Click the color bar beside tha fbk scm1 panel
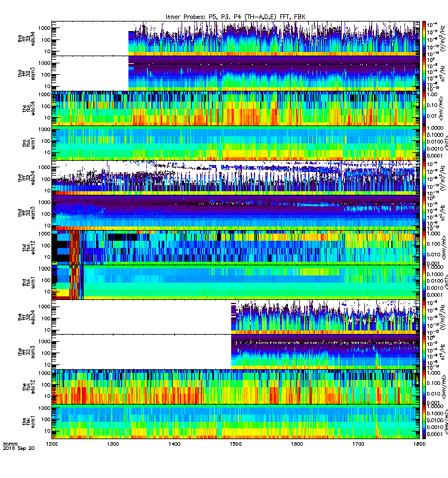 click(x=424, y=143)
